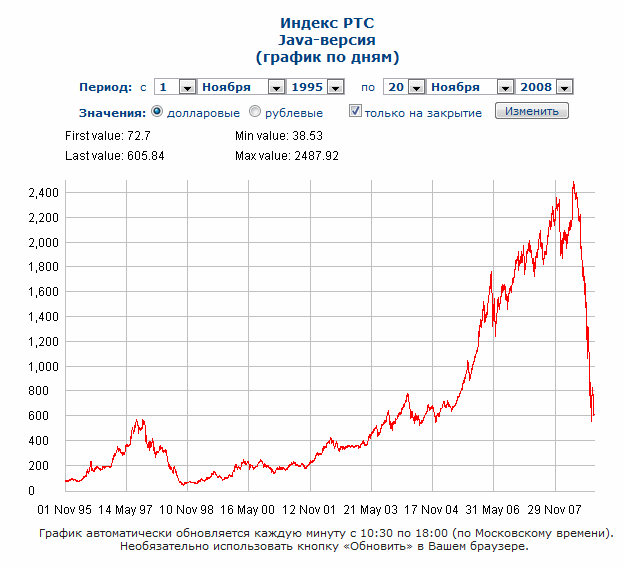Open the start month dropdown showing Ноября

pos(242,87)
